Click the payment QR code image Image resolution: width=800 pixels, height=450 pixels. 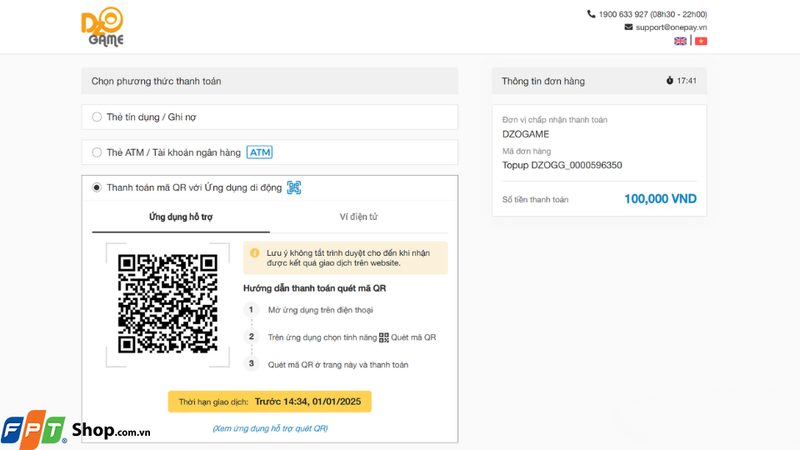pos(167,304)
